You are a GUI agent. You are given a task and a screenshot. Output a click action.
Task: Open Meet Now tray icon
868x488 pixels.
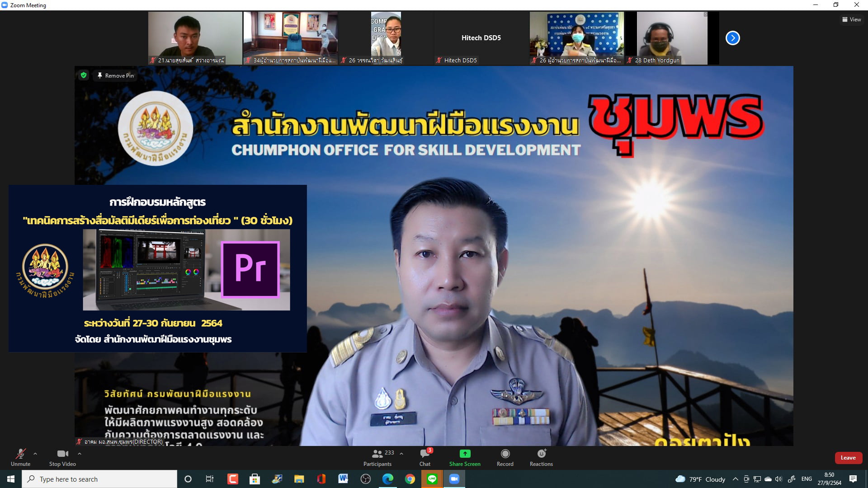click(746, 479)
